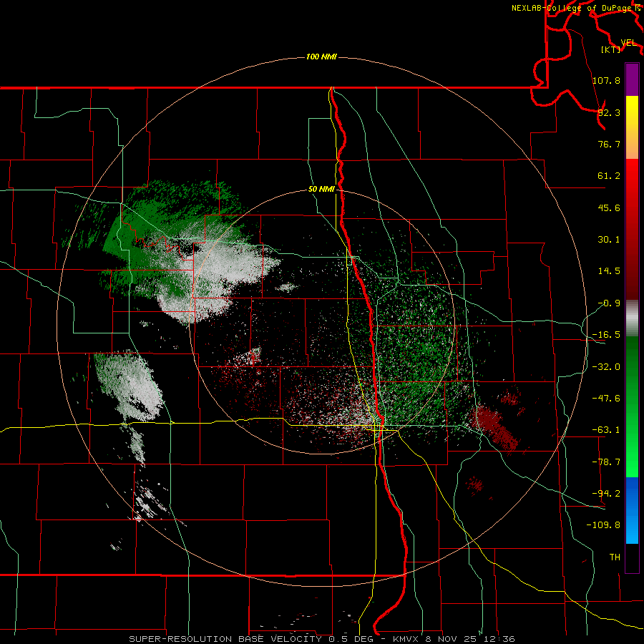The width and height of the screenshot is (644, 644).
Task: Click the [KT] units label
Action: (610, 49)
